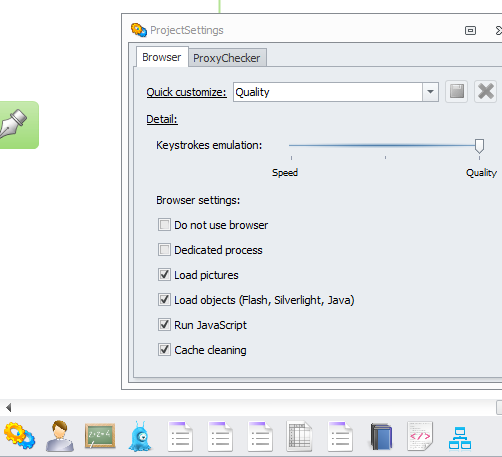The height and width of the screenshot is (457, 502).
Task: Open project settings gears icon in bottom toolbar
Action: (x=19, y=435)
